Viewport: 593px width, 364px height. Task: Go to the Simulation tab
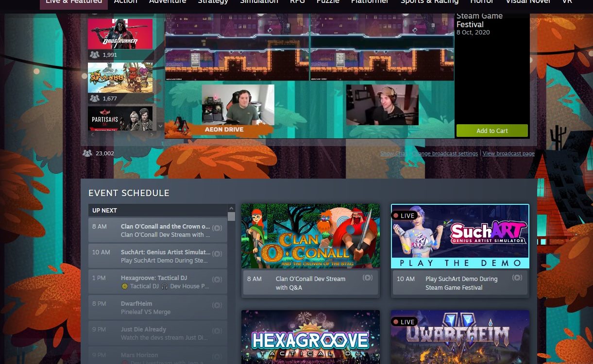coord(259,1)
